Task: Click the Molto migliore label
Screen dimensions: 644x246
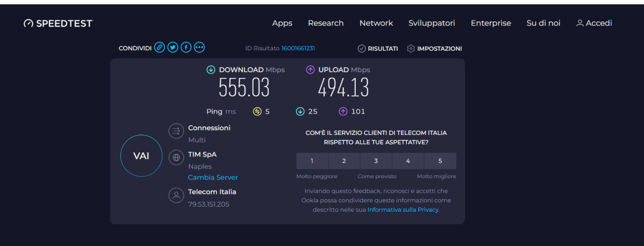Action: (x=437, y=177)
